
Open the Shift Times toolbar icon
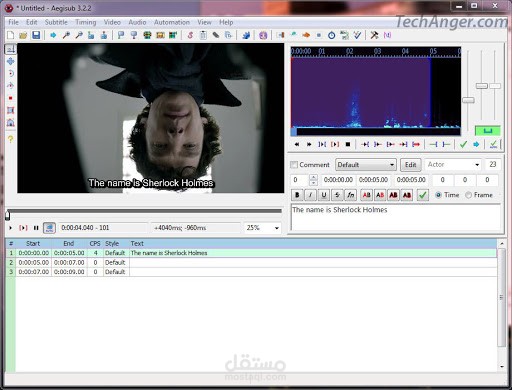(x=280, y=35)
